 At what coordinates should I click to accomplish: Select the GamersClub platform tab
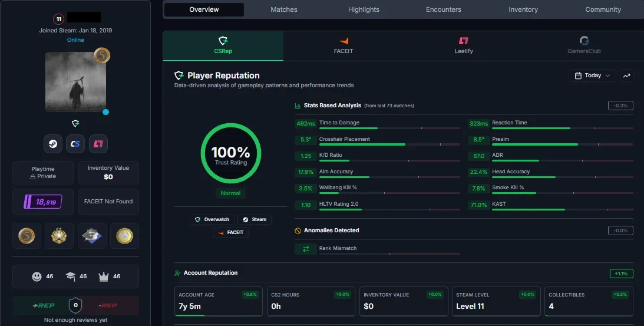click(x=584, y=45)
